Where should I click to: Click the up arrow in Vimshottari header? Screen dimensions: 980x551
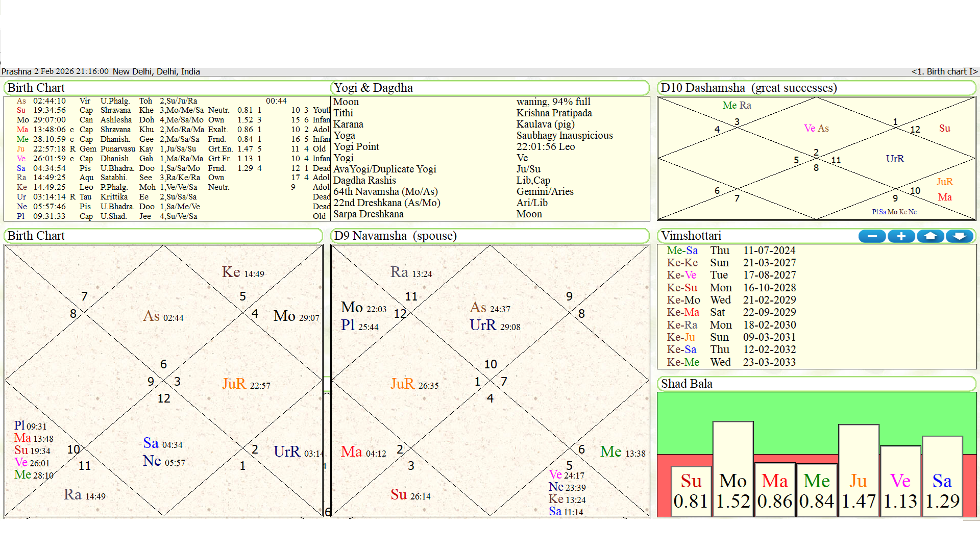[x=930, y=236]
